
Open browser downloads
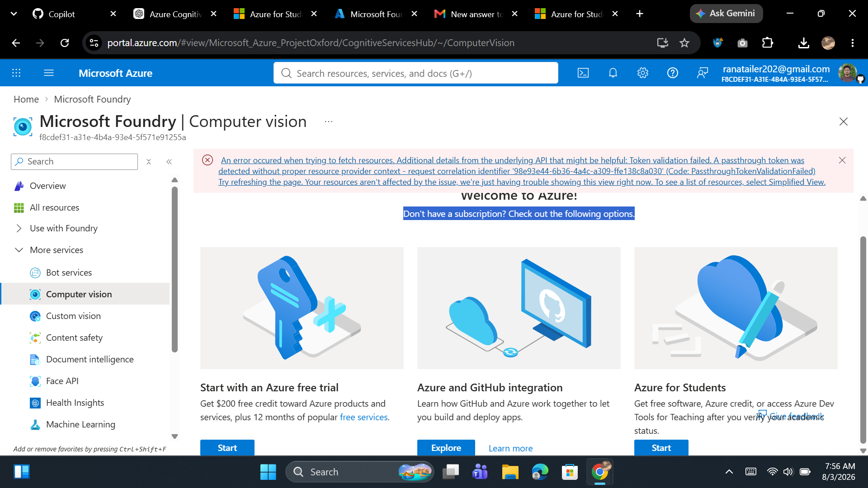point(803,43)
